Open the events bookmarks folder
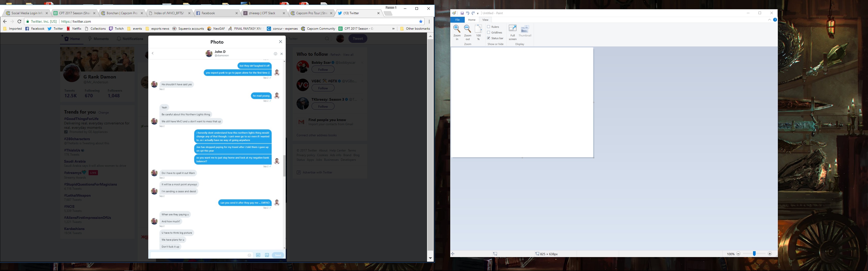Viewport: 868px width, 271px height. click(134, 29)
